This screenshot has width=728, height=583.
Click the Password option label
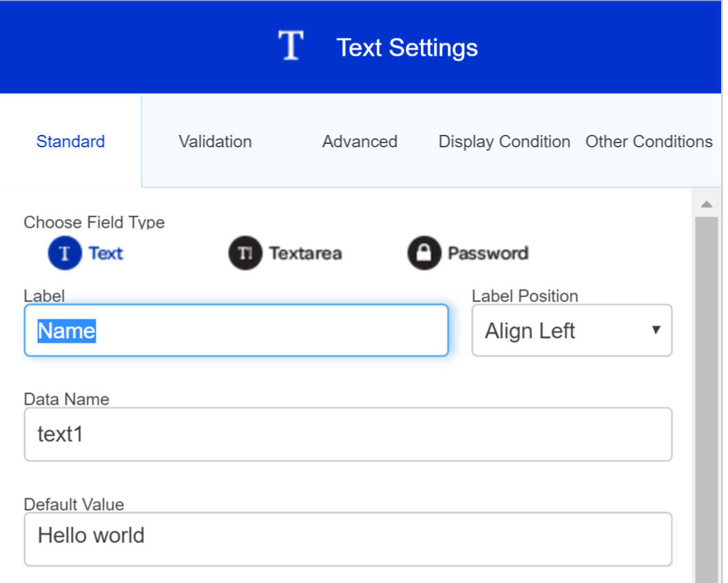pyautogui.click(x=489, y=253)
